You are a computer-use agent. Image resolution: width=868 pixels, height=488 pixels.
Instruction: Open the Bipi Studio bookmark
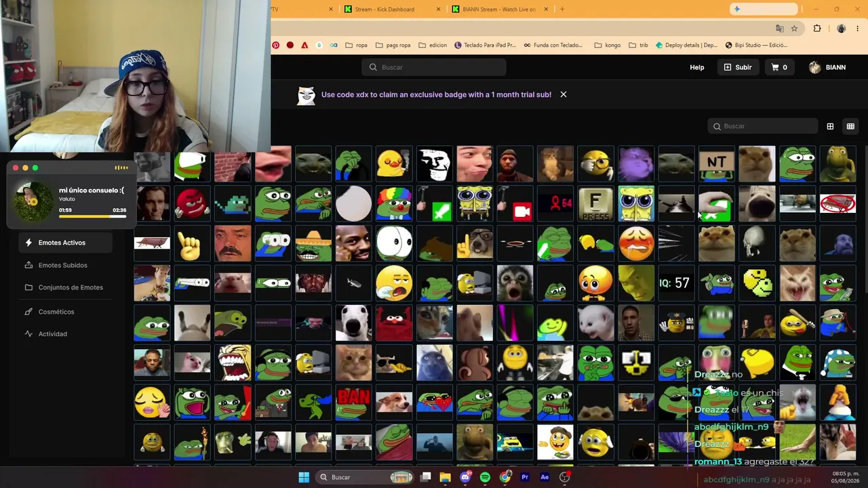point(756,45)
